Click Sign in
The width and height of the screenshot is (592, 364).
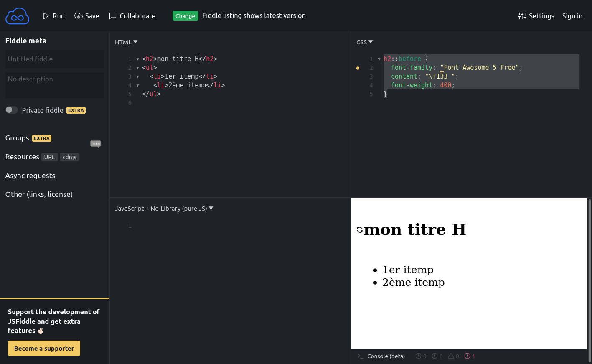pos(572,16)
